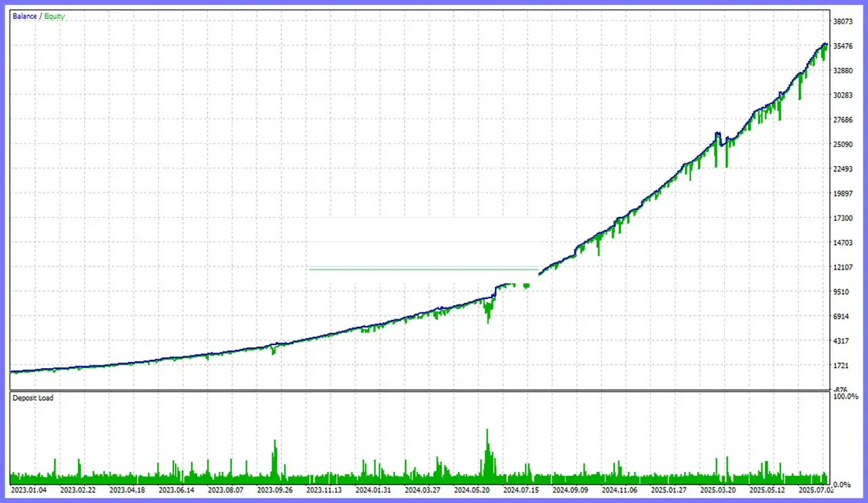The width and height of the screenshot is (868, 503).
Task: Select the 2024.09.09 date label
Action: 570,489
